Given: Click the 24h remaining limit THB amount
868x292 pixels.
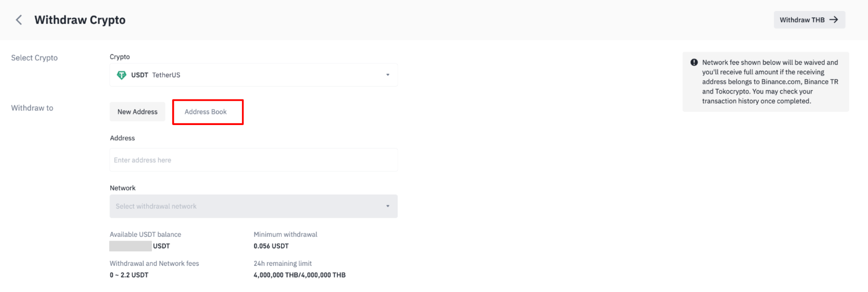Looking at the screenshot, I should pyautogui.click(x=300, y=275).
